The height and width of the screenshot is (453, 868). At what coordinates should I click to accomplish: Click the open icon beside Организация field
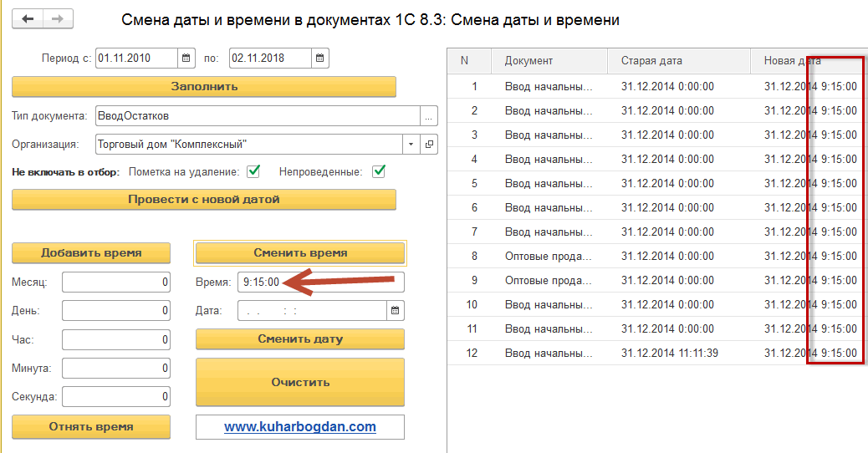(x=429, y=144)
